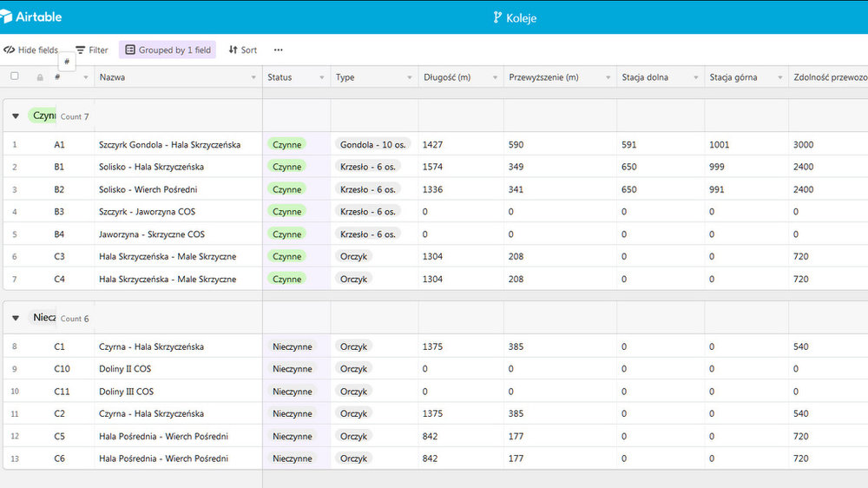Tick the select-all rows checkbox
The width and height of the screenshot is (868, 488).
click(15, 76)
